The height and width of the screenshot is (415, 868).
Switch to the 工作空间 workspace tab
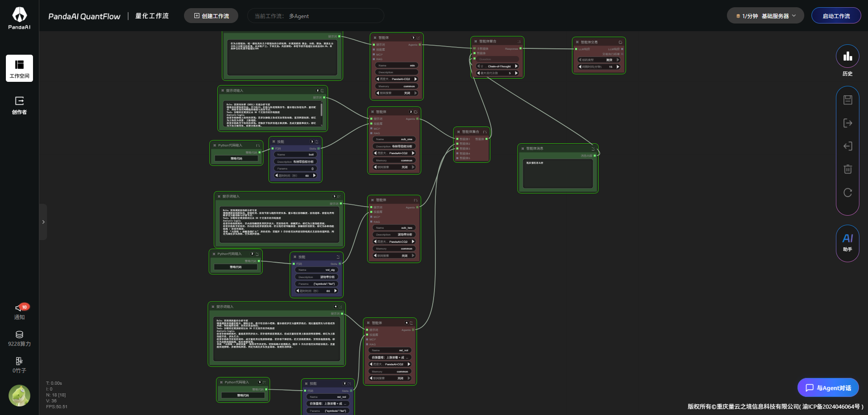[x=19, y=68]
